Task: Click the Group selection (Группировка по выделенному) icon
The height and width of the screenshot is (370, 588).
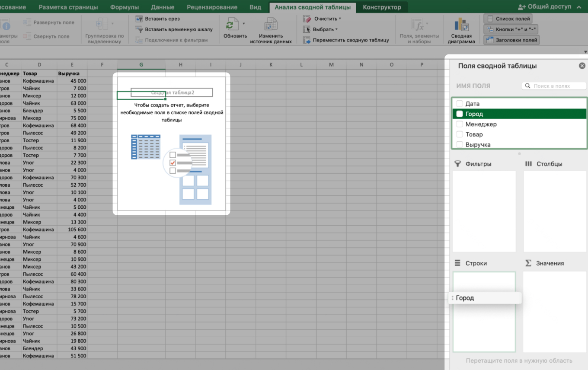Action: tap(102, 25)
